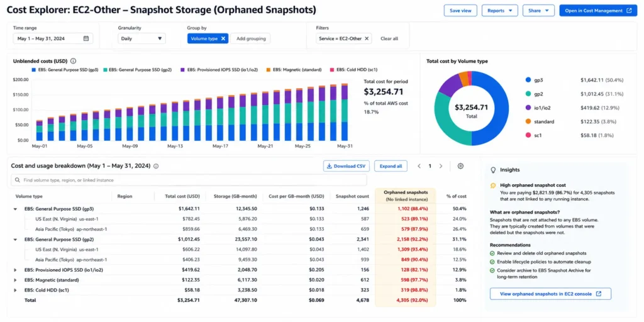644x322 pixels.
Task: Open the Granularity Daily dropdown
Action: coord(142,38)
